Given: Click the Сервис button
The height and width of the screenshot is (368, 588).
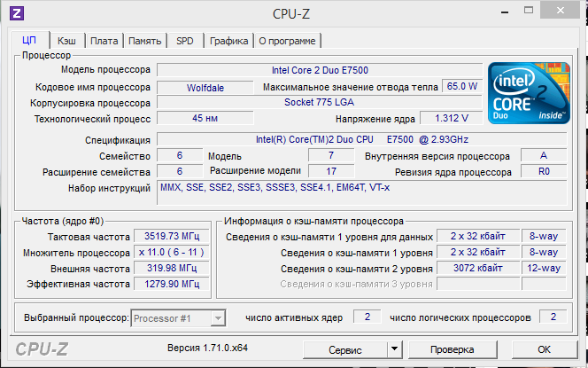Looking at the screenshot, I should tap(345, 349).
